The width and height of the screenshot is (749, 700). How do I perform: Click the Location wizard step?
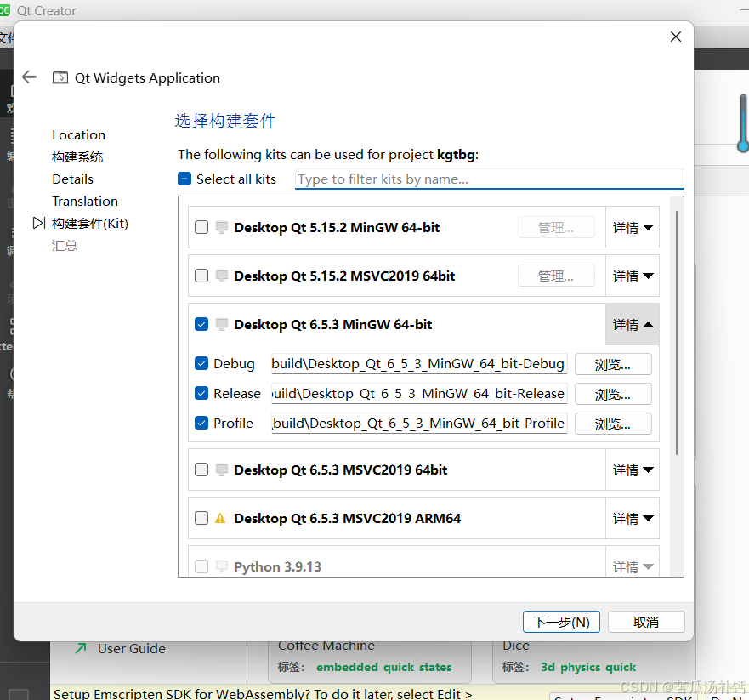coord(78,134)
